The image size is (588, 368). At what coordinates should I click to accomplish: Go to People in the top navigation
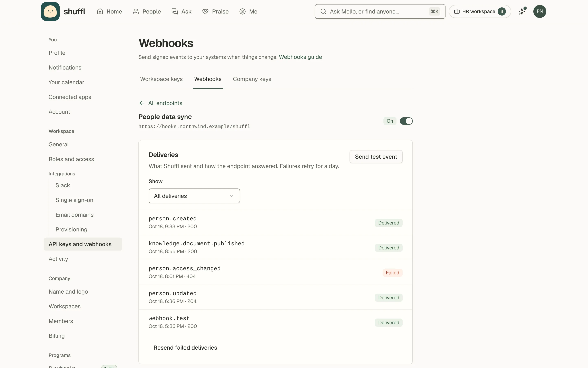[147, 11]
